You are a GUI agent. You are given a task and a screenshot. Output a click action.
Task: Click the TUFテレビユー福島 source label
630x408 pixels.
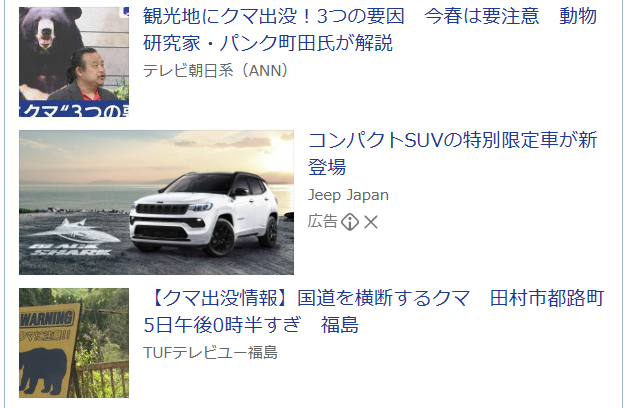(210, 353)
